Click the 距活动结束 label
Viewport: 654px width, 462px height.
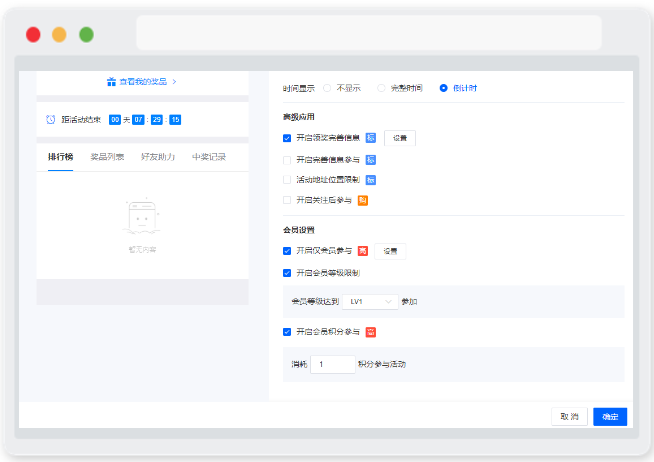pyautogui.click(x=81, y=120)
